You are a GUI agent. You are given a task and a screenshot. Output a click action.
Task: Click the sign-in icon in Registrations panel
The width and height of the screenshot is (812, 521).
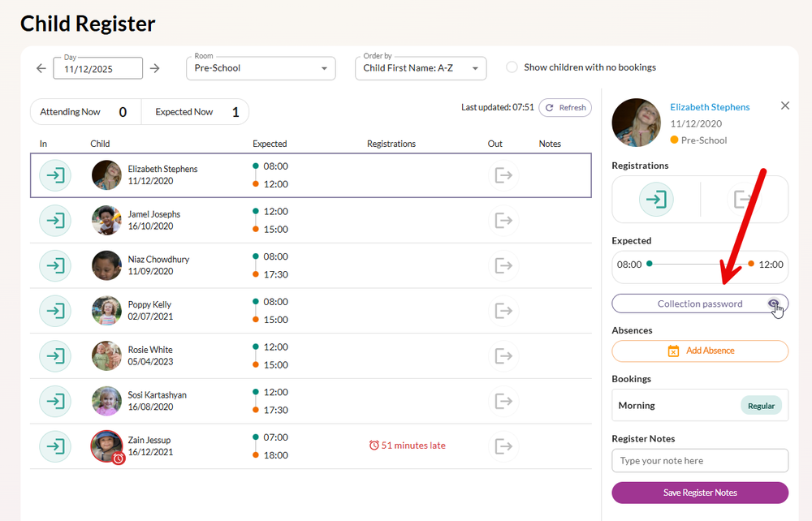[656, 199]
